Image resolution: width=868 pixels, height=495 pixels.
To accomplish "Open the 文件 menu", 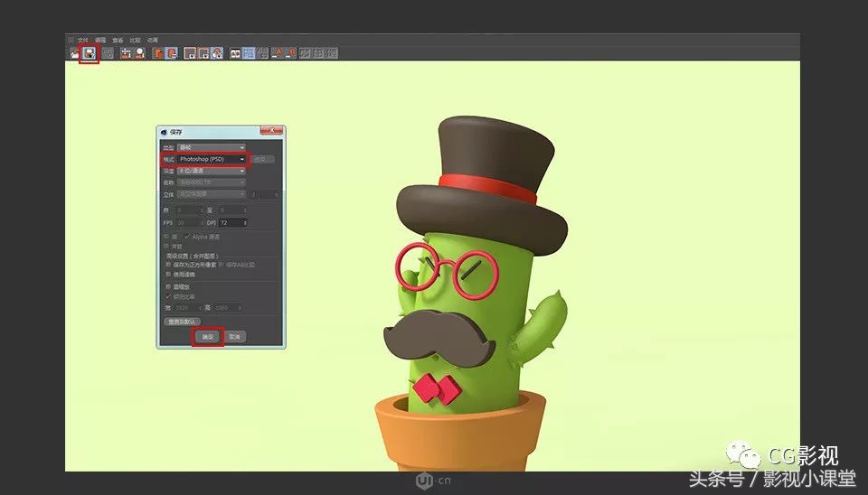I will point(82,41).
